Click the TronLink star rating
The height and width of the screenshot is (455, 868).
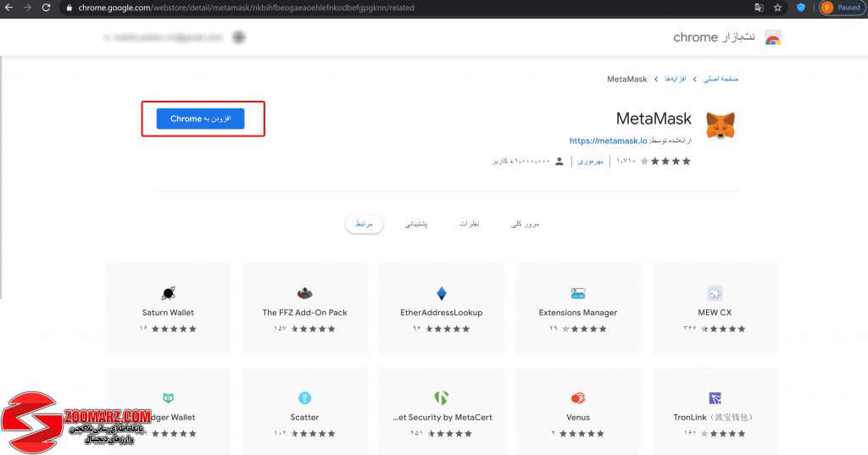[x=723, y=433]
